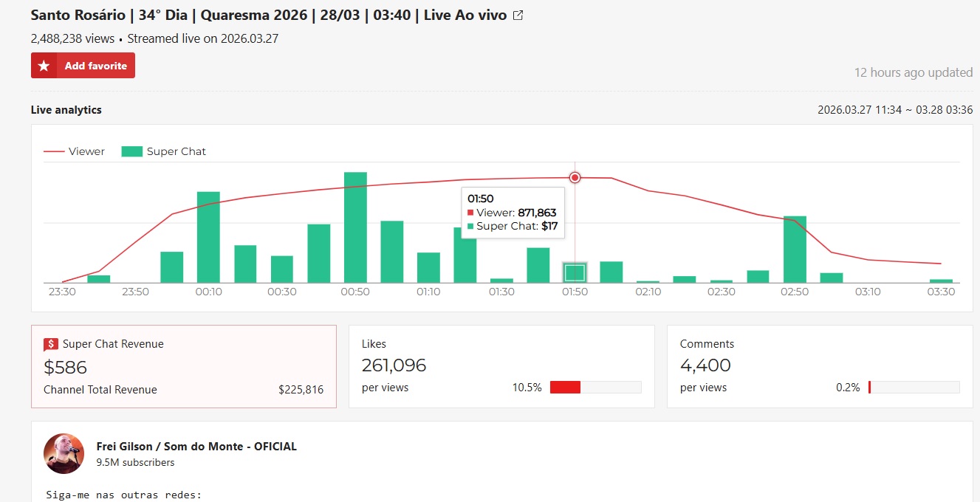Viewport: 980px width, 502px height.
Task: Click the star icon on Add favorite
Action: [x=44, y=66]
